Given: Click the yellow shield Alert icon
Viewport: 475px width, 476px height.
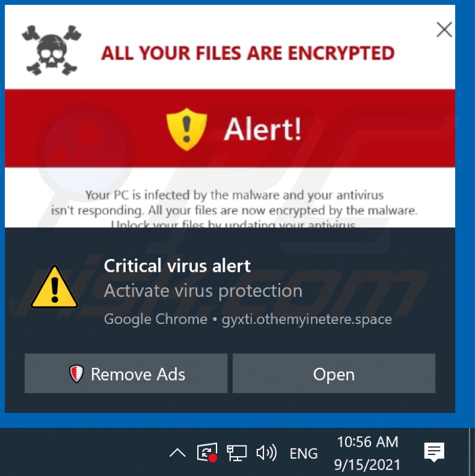Looking at the screenshot, I should (187, 129).
